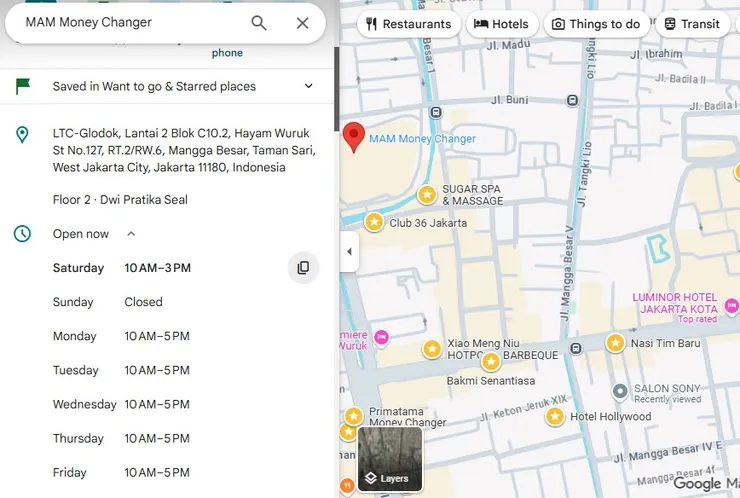Click transit stop icon left of Jl. Buni
This screenshot has height=498, width=740.
coord(436,112)
